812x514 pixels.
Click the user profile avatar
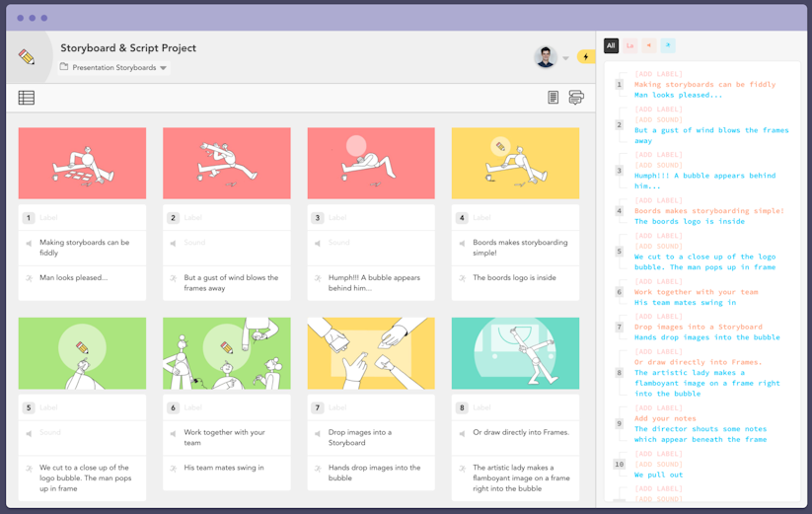(x=546, y=57)
